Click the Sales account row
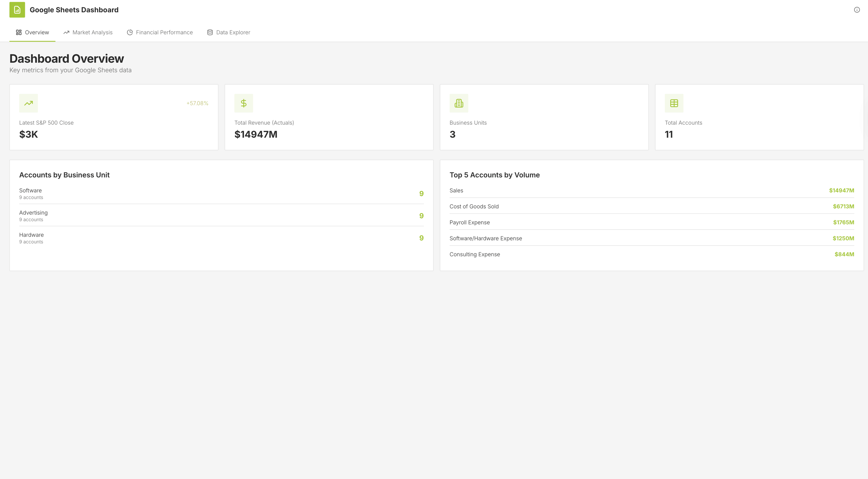868x479 pixels. 651,191
